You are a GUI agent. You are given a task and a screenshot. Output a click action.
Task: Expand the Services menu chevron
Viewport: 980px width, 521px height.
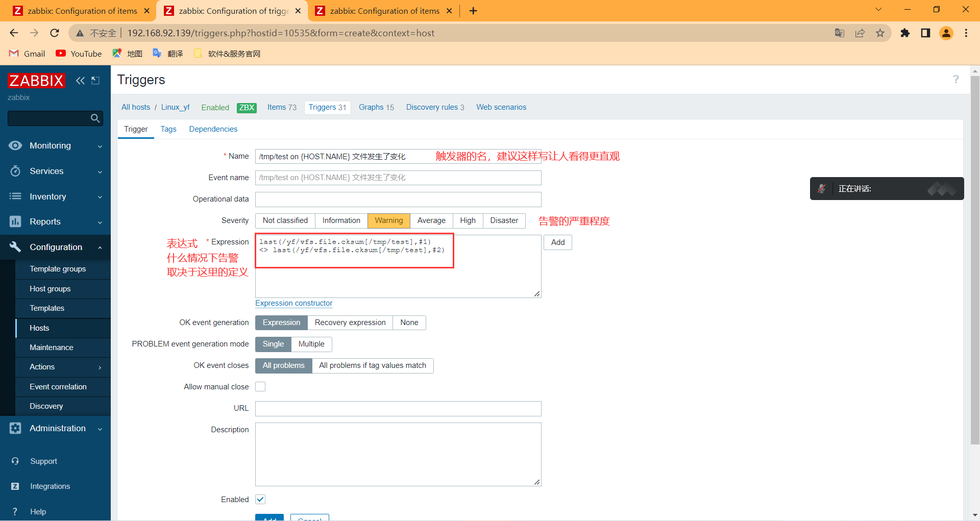tap(100, 172)
